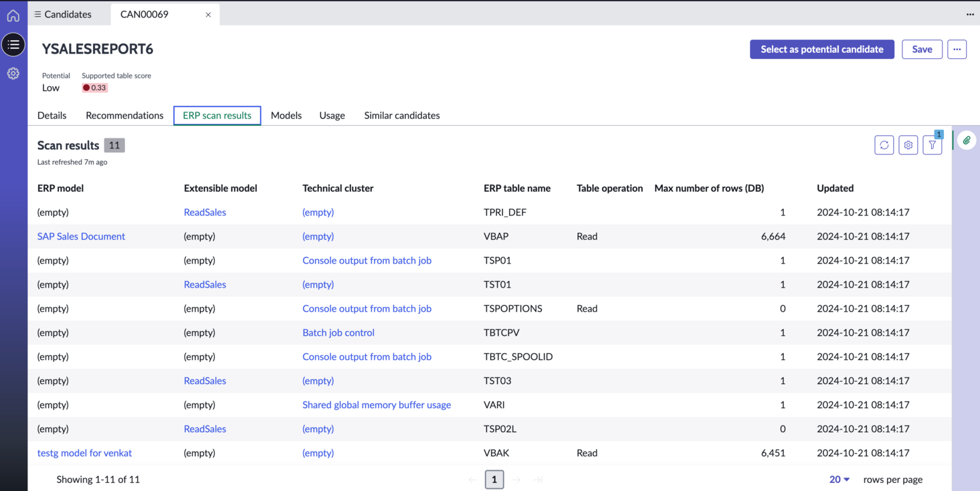Go to the last page arrow
The width and height of the screenshot is (980, 491).
(x=538, y=480)
